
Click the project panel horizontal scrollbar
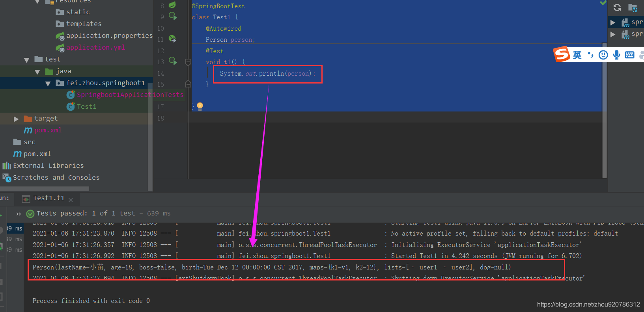(x=45, y=189)
